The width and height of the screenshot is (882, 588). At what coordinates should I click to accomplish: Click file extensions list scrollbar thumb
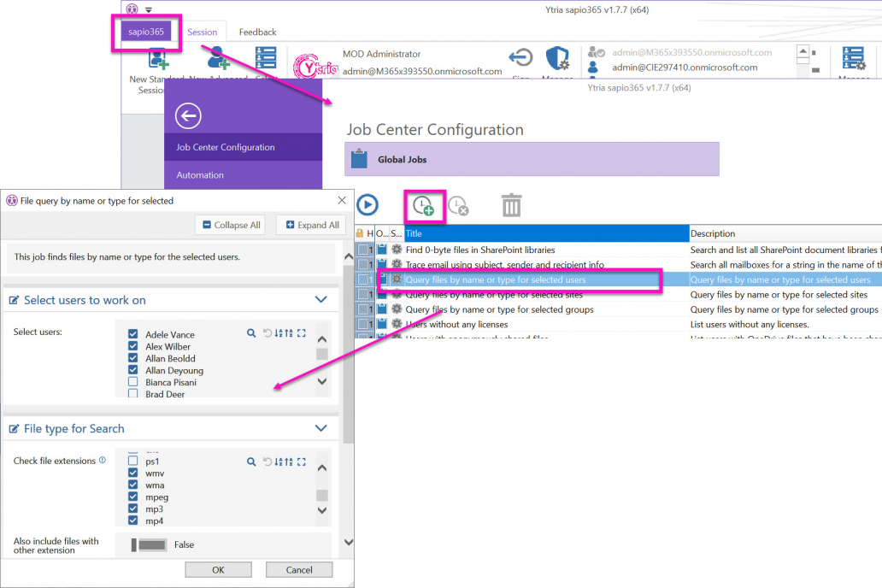(321, 495)
